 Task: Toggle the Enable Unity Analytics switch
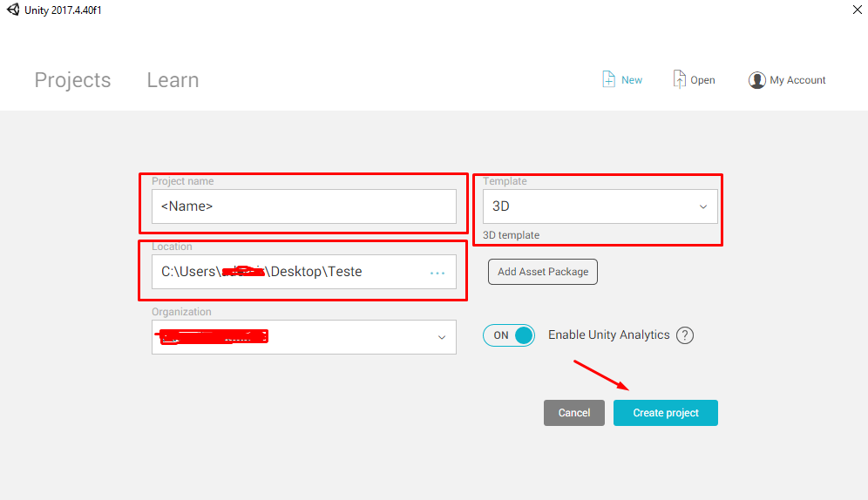tap(509, 335)
